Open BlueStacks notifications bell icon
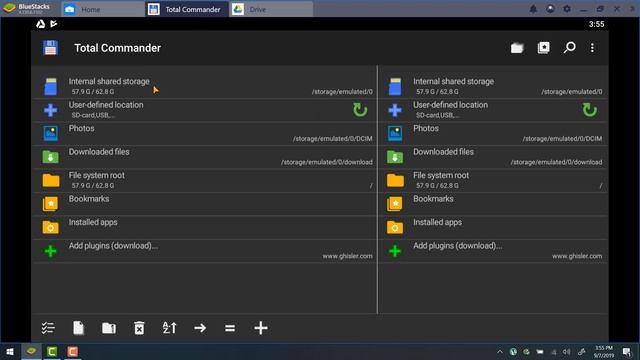Viewport: 640px width, 360px height. (x=533, y=9)
